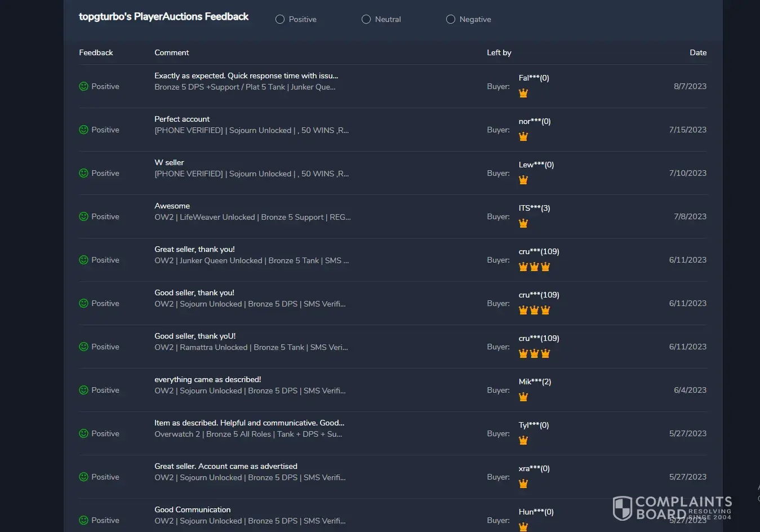Open the 'Overwatch 2 | Bronze 5 All Roles' listing
The width and height of the screenshot is (760, 532).
(248, 435)
